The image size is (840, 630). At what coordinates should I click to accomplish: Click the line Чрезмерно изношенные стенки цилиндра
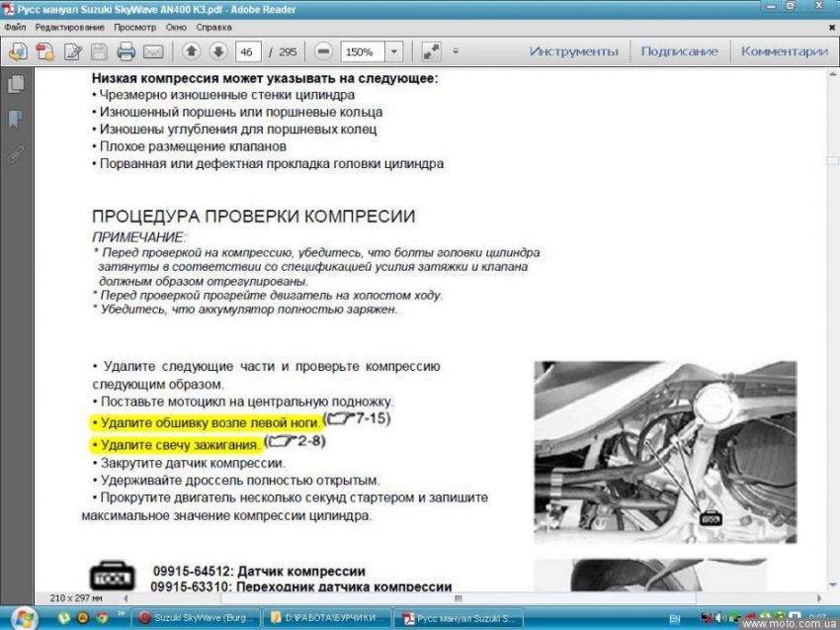(x=223, y=95)
